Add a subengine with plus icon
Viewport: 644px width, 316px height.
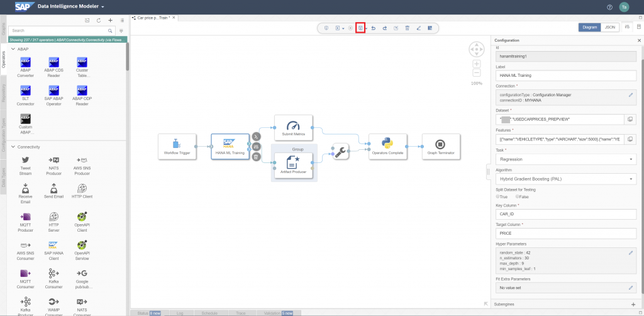click(633, 304)
